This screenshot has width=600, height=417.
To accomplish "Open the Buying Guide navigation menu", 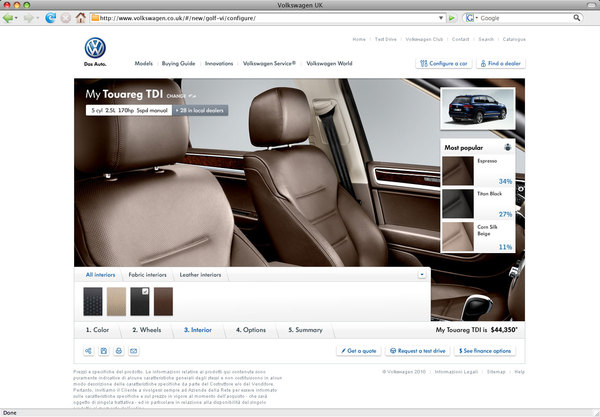I will pyautogui.click(x=179, y=63).
